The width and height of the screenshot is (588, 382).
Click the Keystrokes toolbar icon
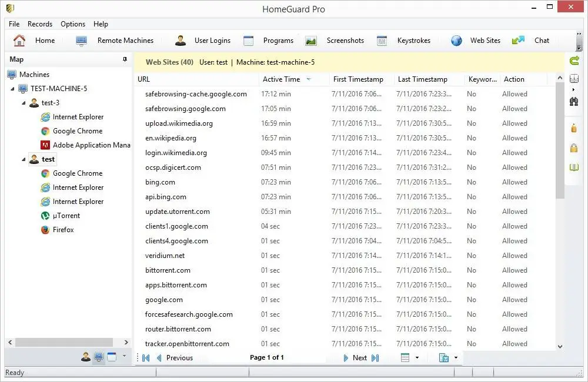[x=382, y=41]
